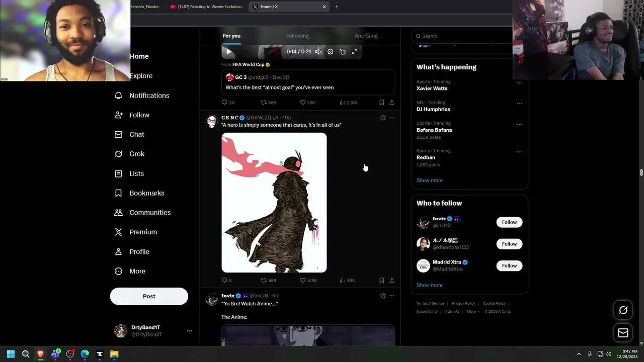Open account options next to DrtyBand1T
This screenshot has height=362, width=644.
(190, 331)
